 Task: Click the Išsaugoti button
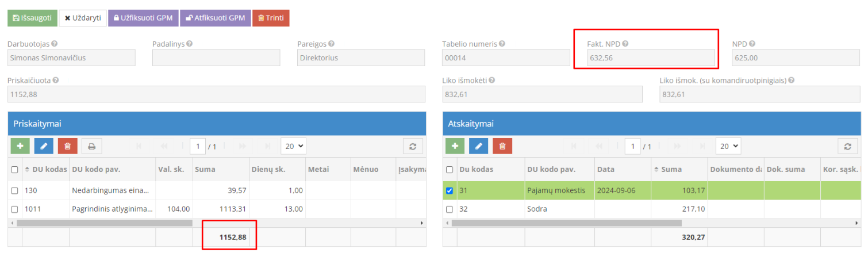coord(32,18)
